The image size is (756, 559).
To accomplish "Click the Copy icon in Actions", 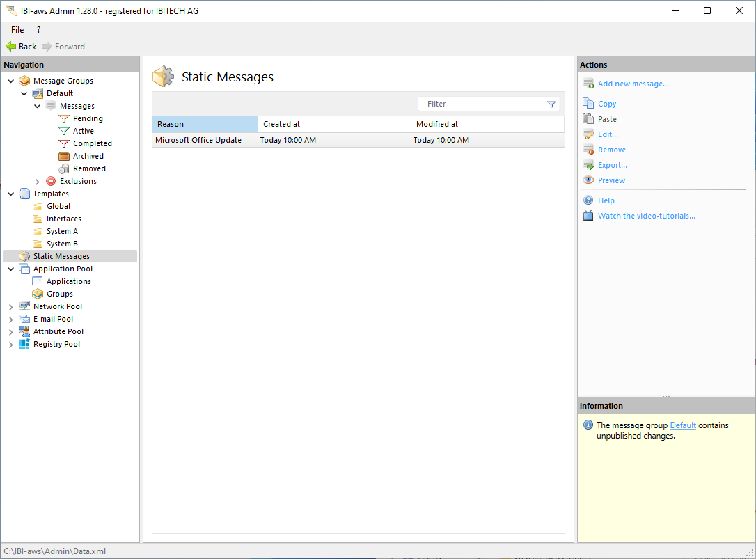I will 588,104.
